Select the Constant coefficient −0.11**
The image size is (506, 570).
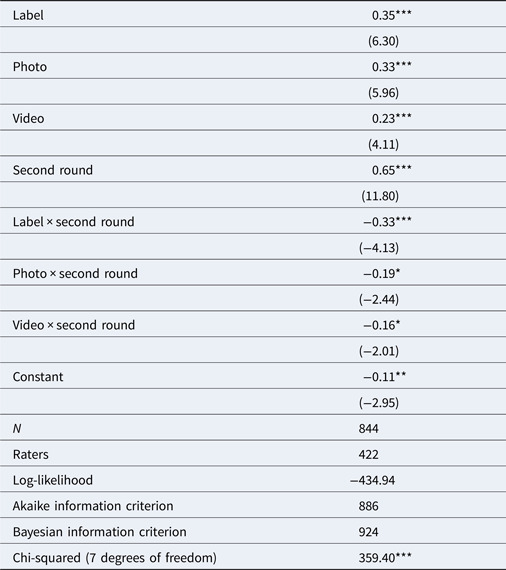tap(385, 377)
